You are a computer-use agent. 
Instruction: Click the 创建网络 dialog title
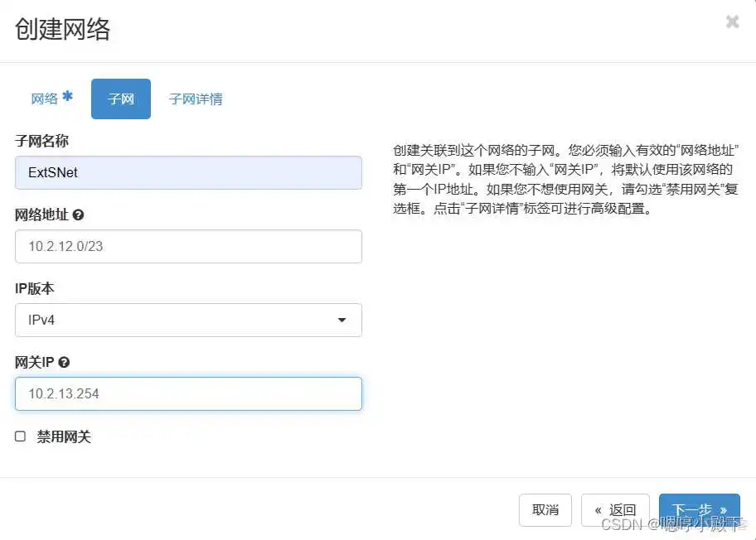tap(62, 30)
